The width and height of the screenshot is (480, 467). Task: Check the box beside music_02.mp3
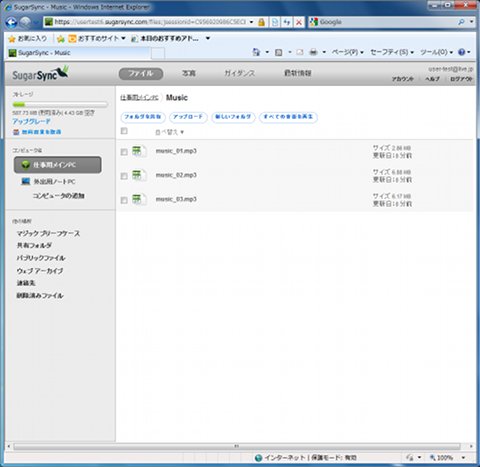[x=124, y=176]
